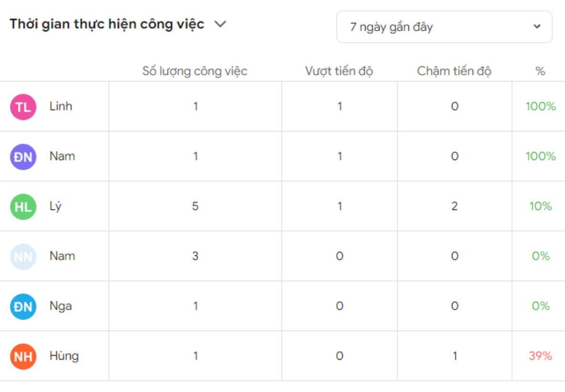
Task: Expand the chevron beside the widget title
Action: point(220,24)
